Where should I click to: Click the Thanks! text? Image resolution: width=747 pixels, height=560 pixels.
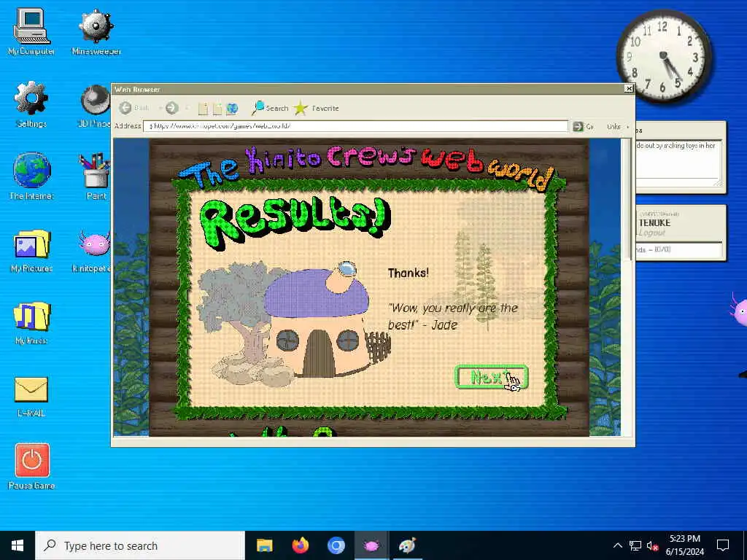(409, 273)
